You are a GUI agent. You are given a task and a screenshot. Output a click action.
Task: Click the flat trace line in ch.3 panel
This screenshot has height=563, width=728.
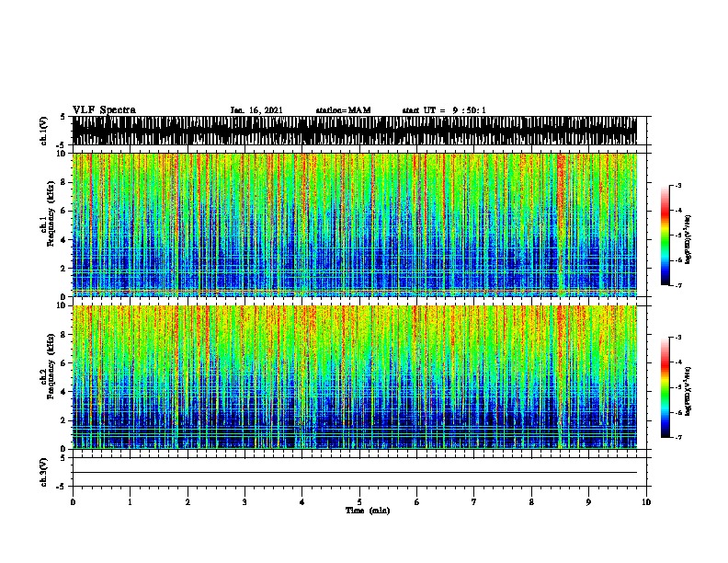tap(355, 473)
